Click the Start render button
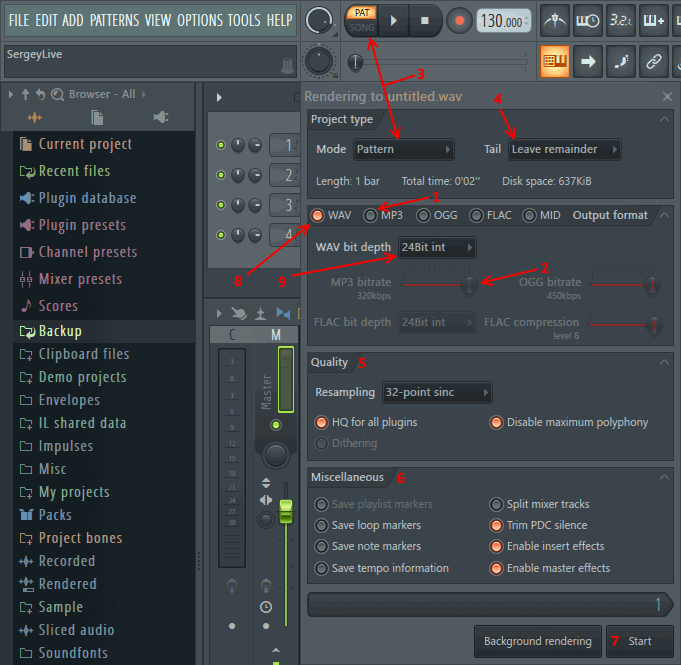 coord(639,641)
